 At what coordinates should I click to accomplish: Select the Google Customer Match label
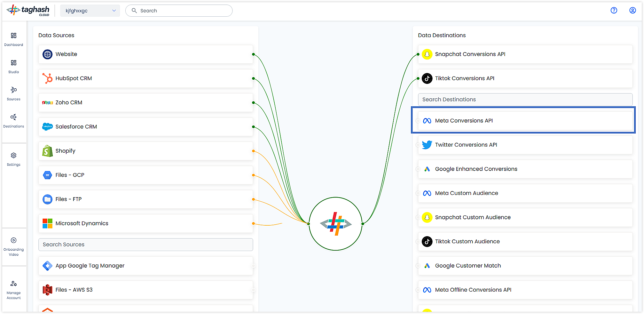pyautogui.click(x=468, y=266)
